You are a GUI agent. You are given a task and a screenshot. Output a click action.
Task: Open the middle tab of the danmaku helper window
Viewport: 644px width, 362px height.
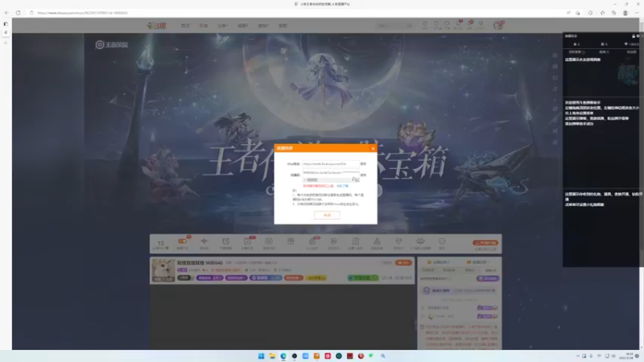[605, 52]
